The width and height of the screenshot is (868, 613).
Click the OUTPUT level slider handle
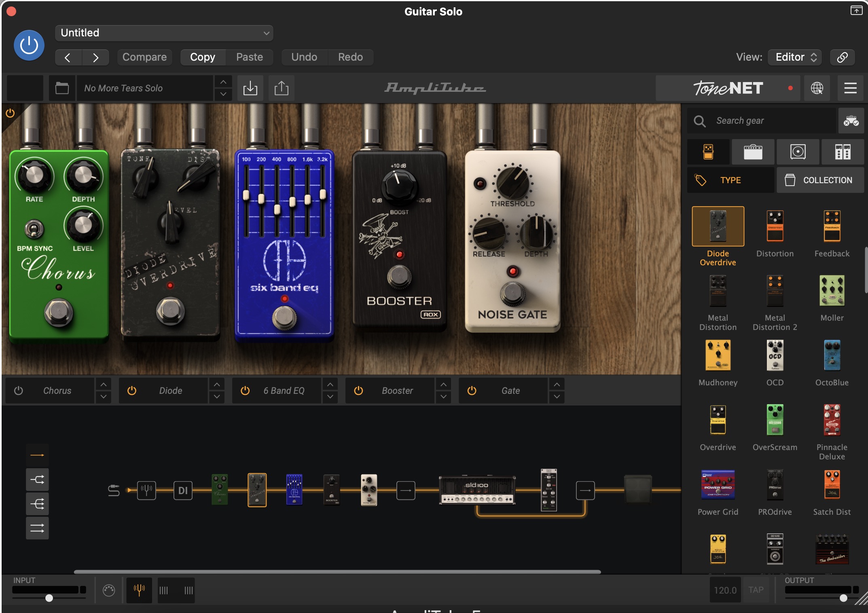[x=843, y=598]
